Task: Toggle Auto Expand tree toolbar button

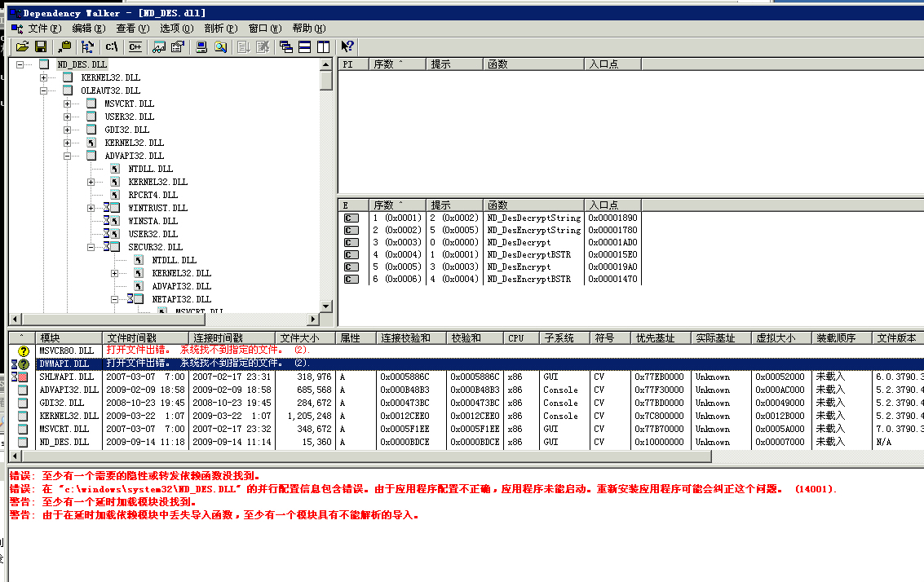Action: coord(88,47)
